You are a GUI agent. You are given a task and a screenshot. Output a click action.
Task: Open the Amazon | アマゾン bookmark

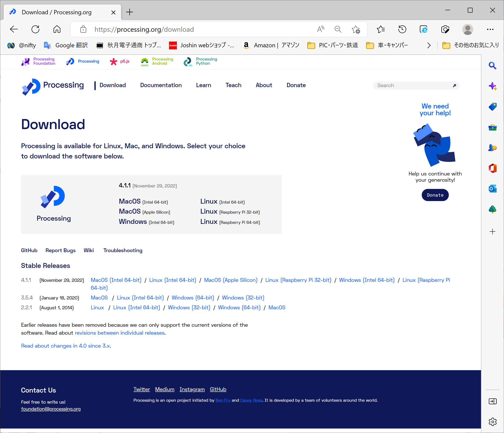pos(271,45)
